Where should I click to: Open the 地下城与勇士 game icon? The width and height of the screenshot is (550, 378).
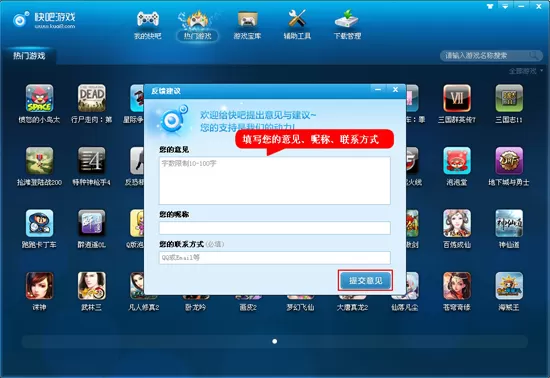(509, 161)
